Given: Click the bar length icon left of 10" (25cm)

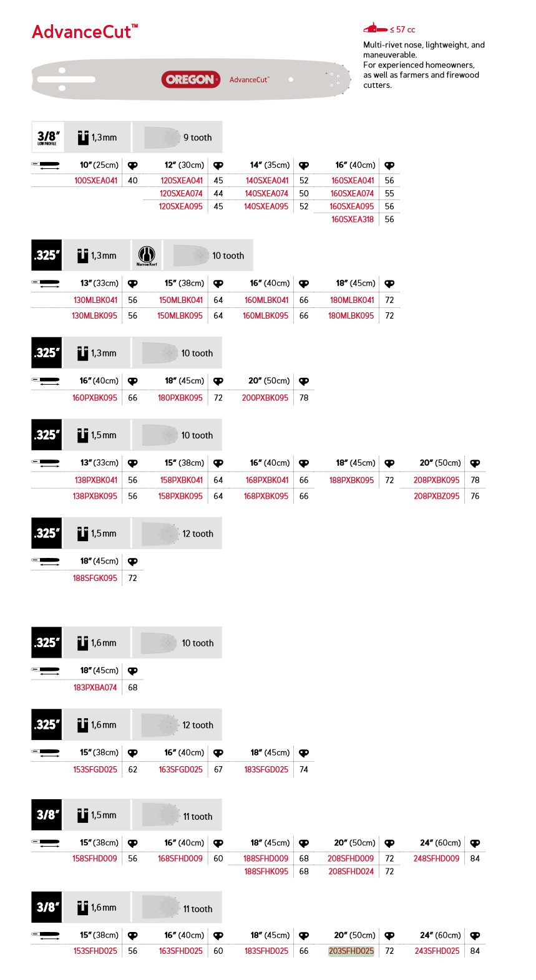Looking at the screenshot, I should tap(46, 165).
